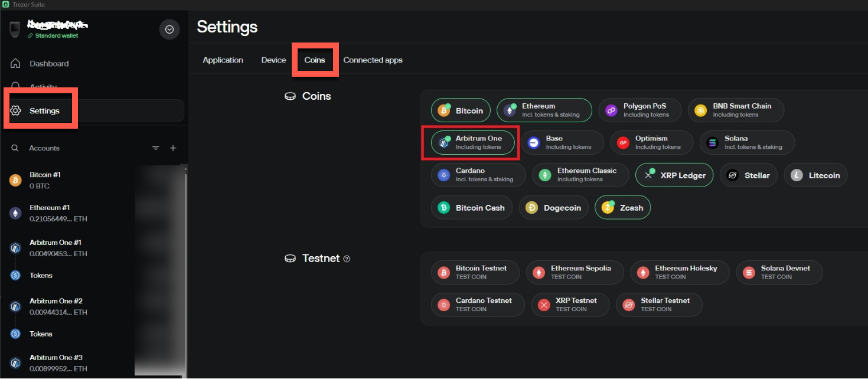Open Settings in the sidebar
Viewport: 868px width, 379px height.
pyautogui.click(x=94, y=111)
